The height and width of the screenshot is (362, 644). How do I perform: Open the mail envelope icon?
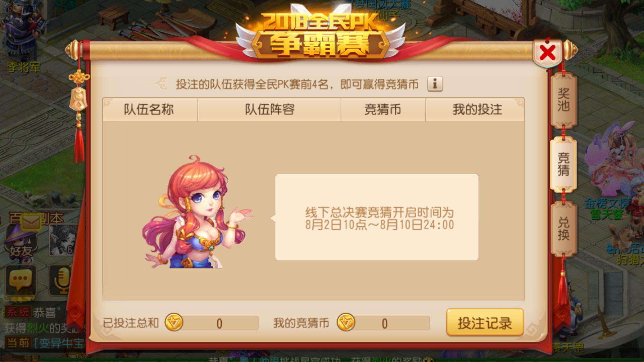pyautogui.click(x=31, y=221)
